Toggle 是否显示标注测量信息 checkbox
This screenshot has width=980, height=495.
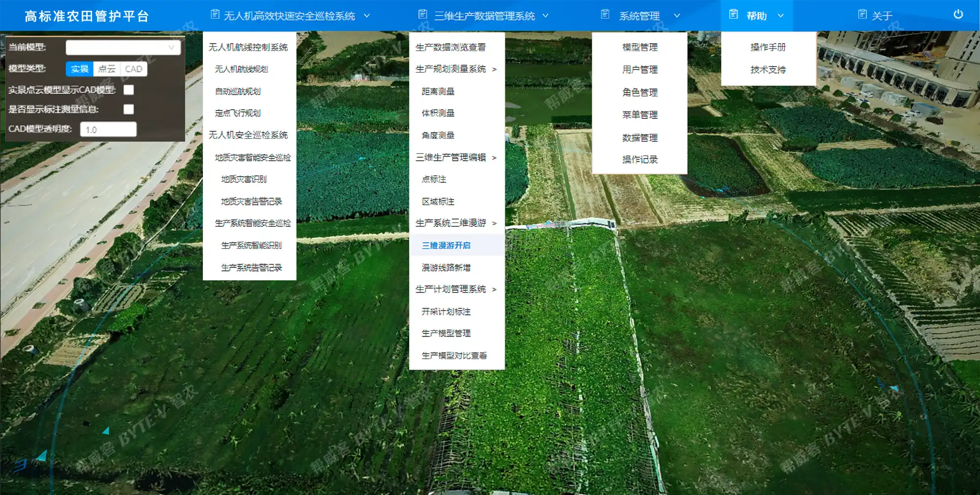(129, 109)
